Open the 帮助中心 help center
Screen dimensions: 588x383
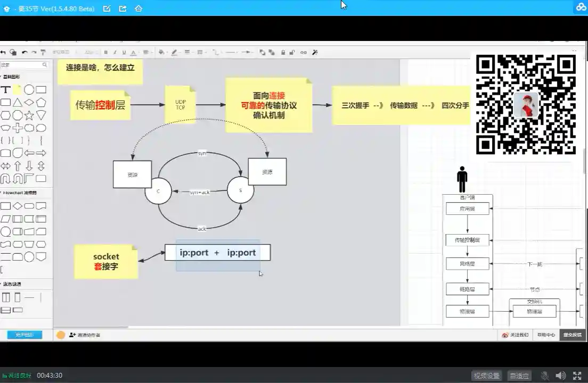[546, 335]
